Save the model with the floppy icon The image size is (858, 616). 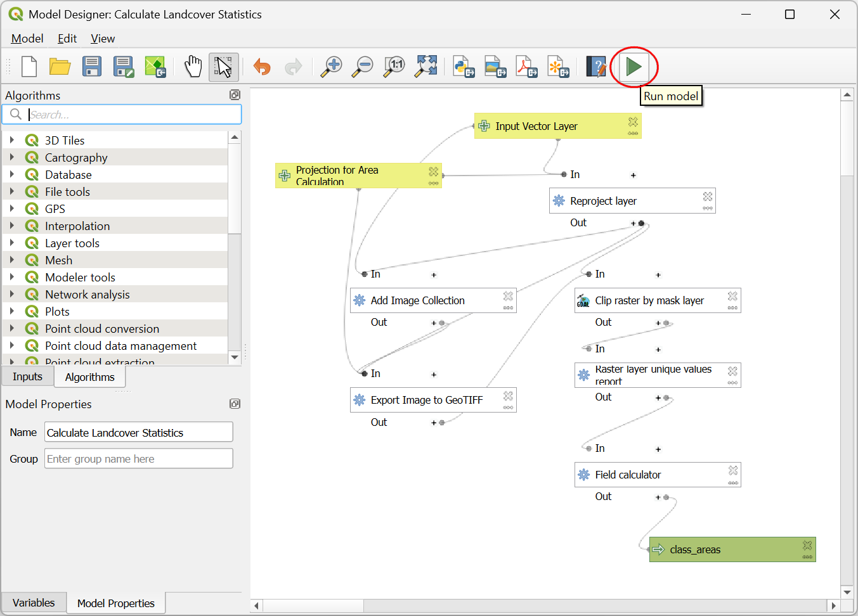pos(92,67)
